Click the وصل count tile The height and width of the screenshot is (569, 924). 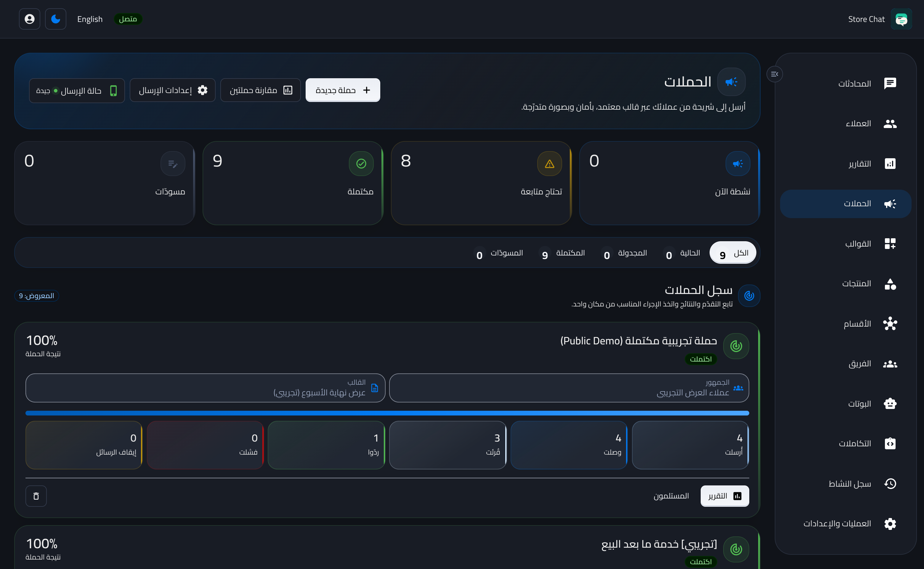(x=569, y=445)
